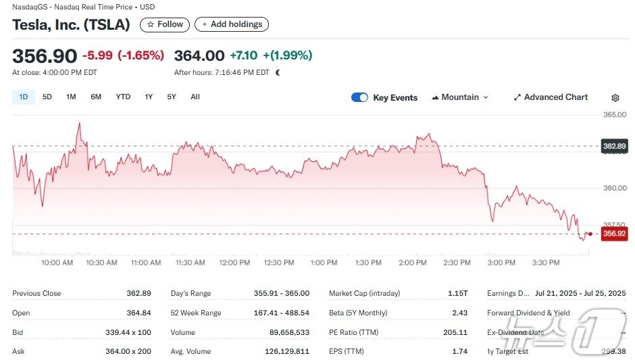Click the after-hours moon icon
Screen dimensions: 635x364
pos(278,72)
